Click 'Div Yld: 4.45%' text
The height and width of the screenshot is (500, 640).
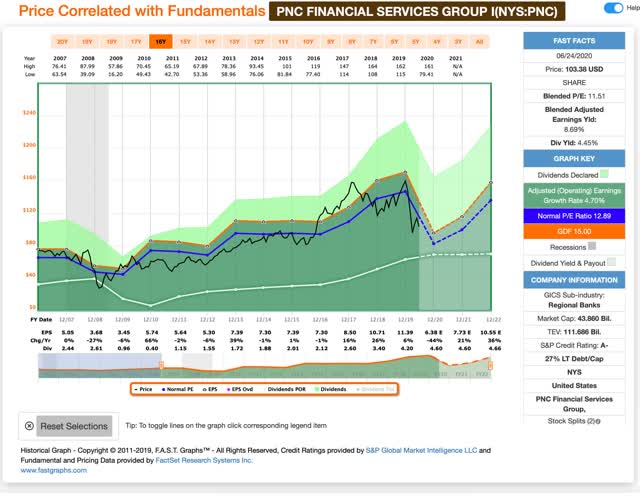pos(574,143)
